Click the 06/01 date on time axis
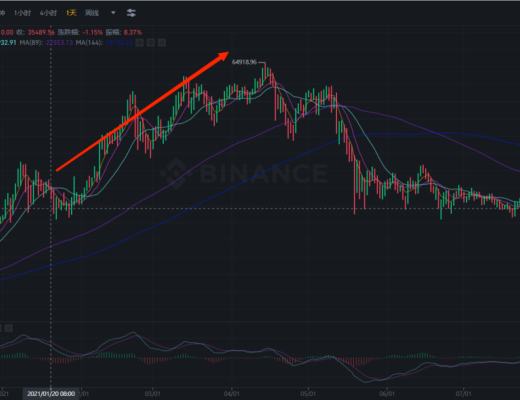This screenshot has height=400, width=520. 387,394
